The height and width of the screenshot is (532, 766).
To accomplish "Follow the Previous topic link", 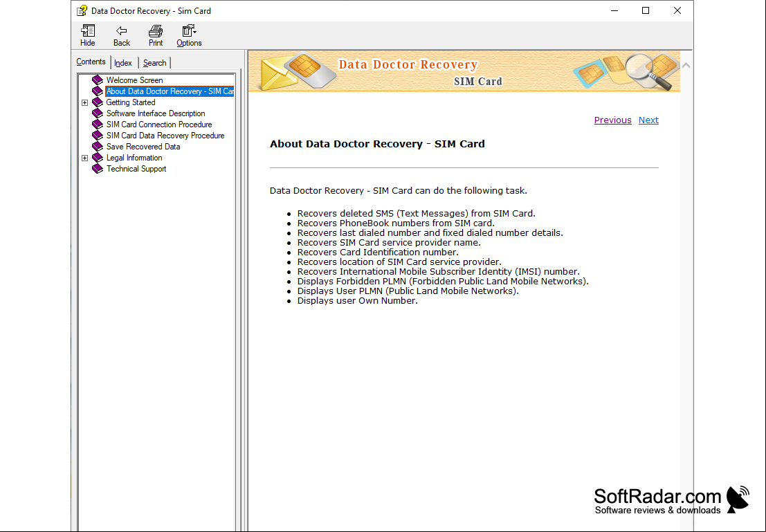I will (612, 120).
